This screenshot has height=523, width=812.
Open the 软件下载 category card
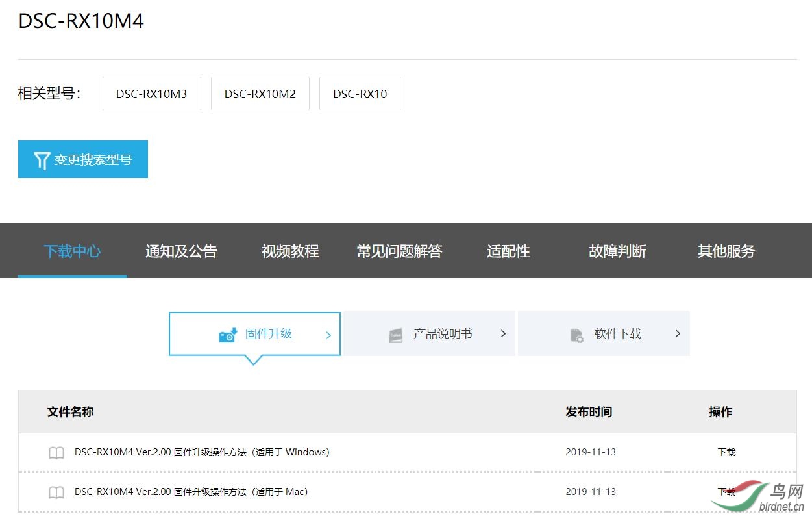[x=604, y=333]
